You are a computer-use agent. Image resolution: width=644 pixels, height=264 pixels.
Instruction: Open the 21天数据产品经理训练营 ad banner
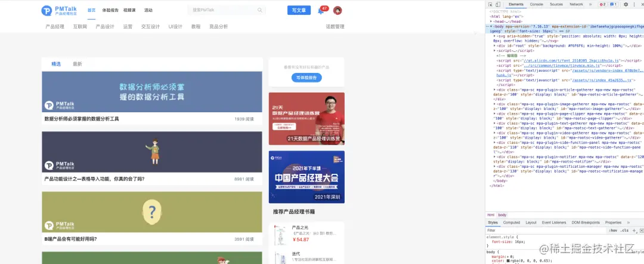coord(307,119)
